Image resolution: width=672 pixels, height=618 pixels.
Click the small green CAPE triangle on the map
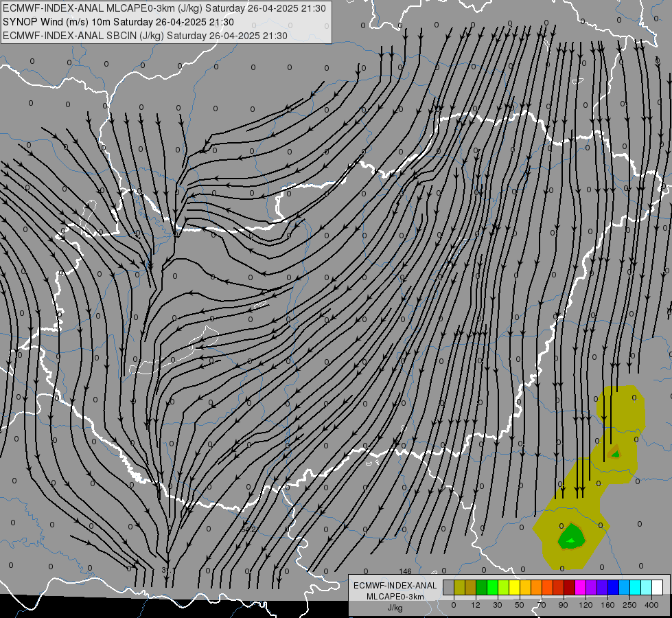(615, 453)
